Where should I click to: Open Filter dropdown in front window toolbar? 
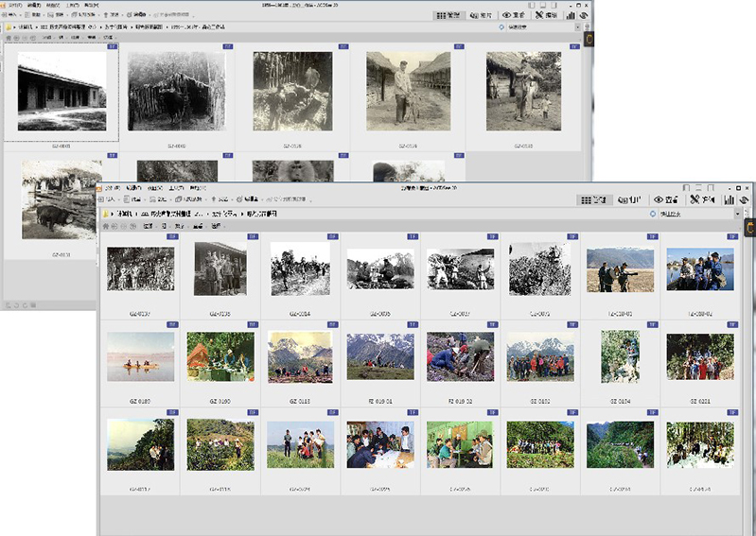pos(149,227)
